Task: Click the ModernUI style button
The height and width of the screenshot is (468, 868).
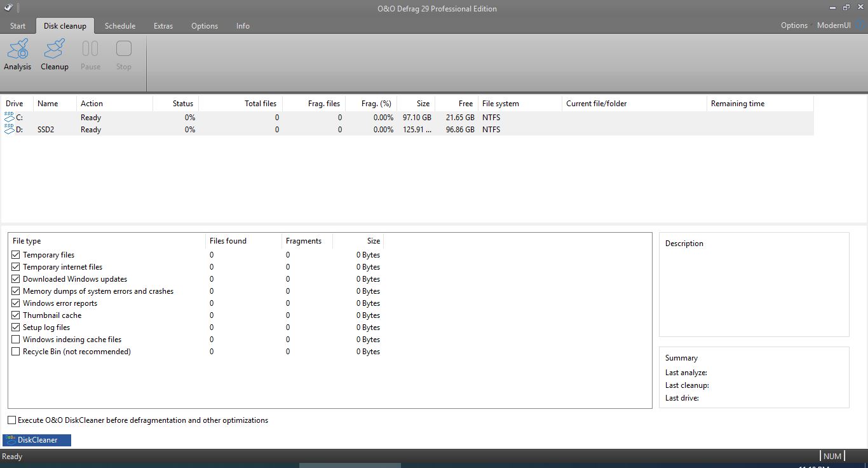Action: click(834, 25)
